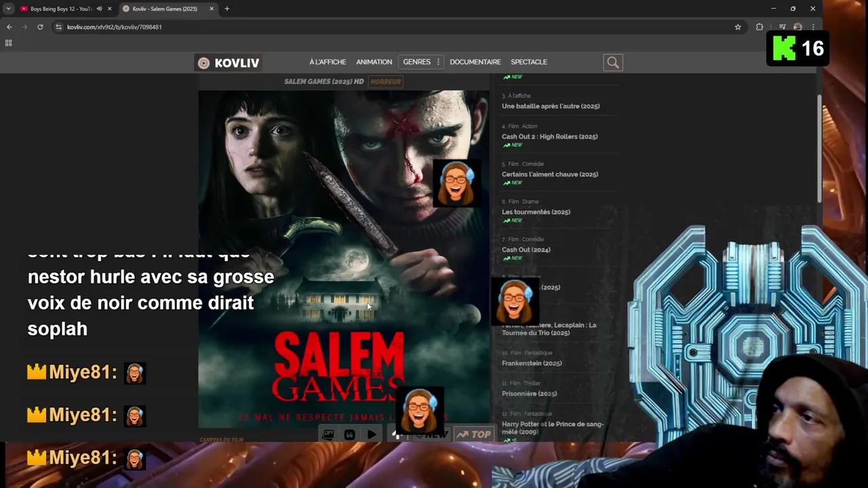Bookmark this page with the star icon
The width and height of the screenshot is (868, 488).
tap(738, 27)
